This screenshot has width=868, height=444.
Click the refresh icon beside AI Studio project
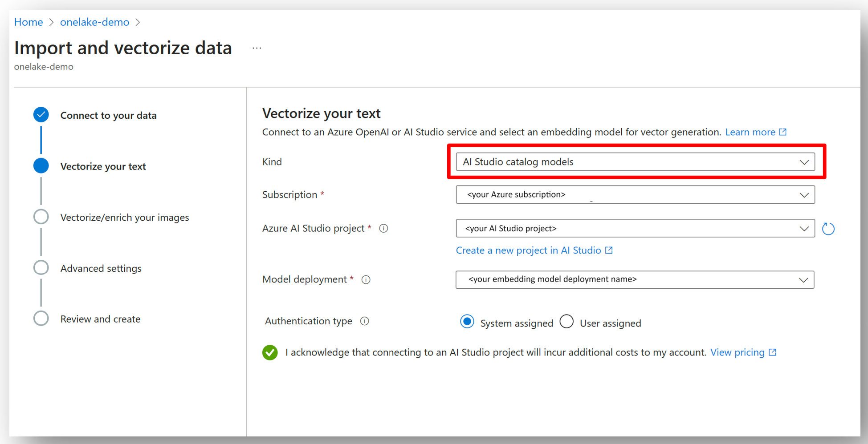tap(828, 229)
